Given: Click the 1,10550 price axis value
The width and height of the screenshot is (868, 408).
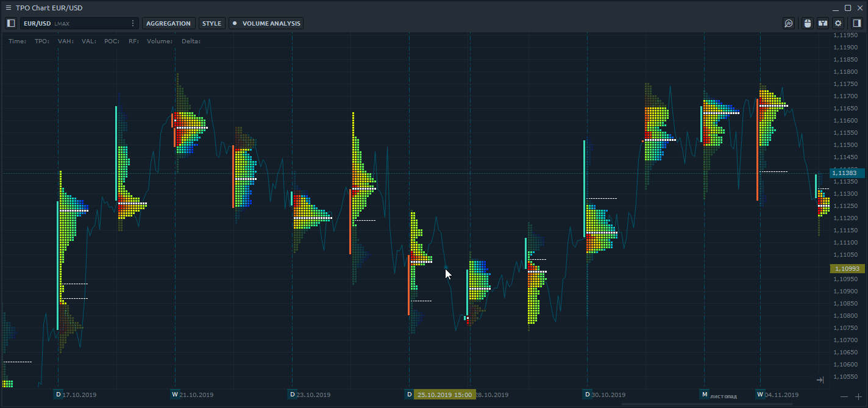Looking at the screenshot, I should point(847,377).
